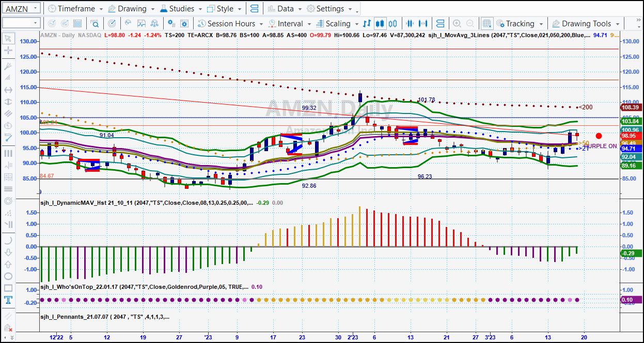Click the gear in window icon
This screenshot has width=644, height=343.
tap(185, 24)
